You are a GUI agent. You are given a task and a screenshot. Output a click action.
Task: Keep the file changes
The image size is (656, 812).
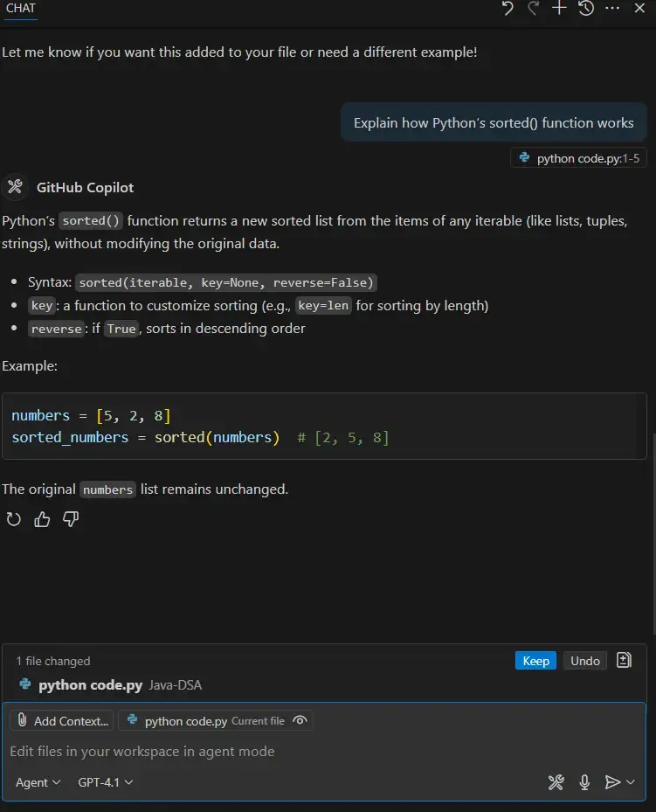tap(535, 660)
